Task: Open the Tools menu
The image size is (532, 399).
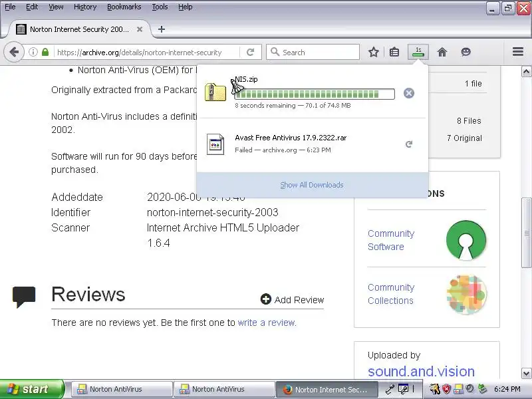Action: [x=160, y=7]
